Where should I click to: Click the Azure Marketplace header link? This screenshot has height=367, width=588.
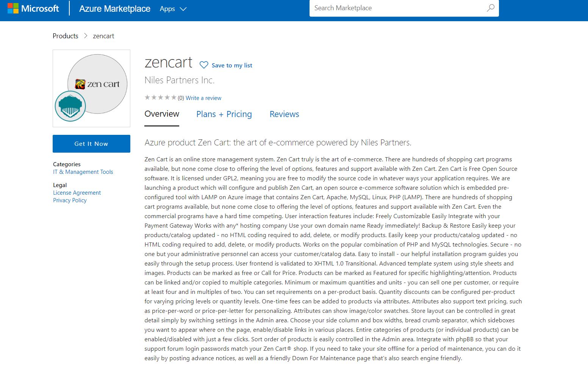pos(115,9)
